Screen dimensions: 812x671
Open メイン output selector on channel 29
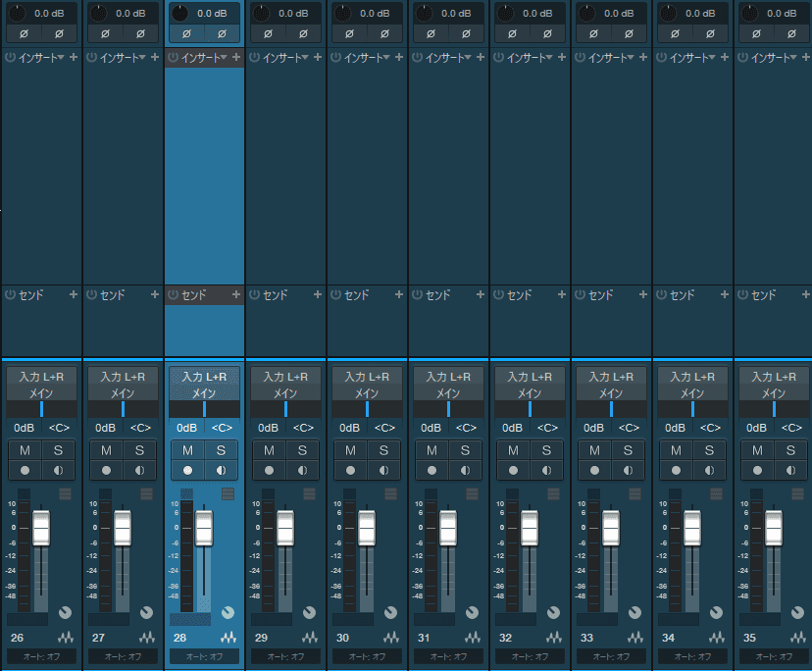point(285,393)
